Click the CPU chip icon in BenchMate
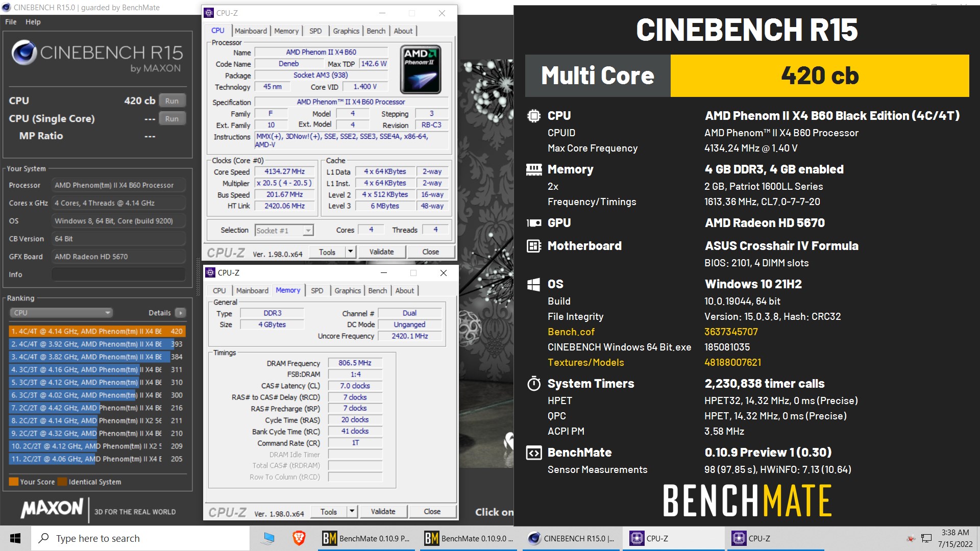980x551 pixels. (x=534, y=116)
